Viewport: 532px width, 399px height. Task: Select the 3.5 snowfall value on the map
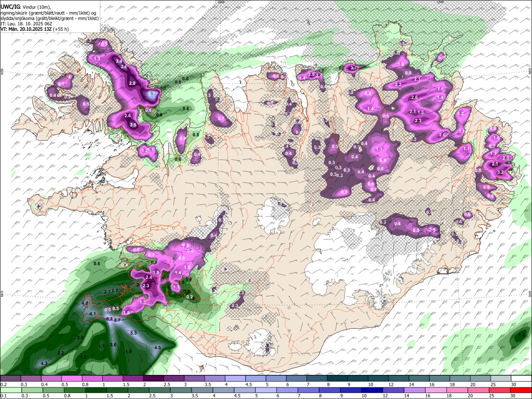coord(133,125)
